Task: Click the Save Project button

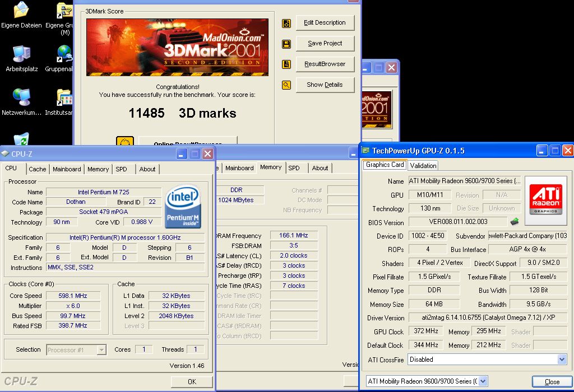Action: click(325, 44)
